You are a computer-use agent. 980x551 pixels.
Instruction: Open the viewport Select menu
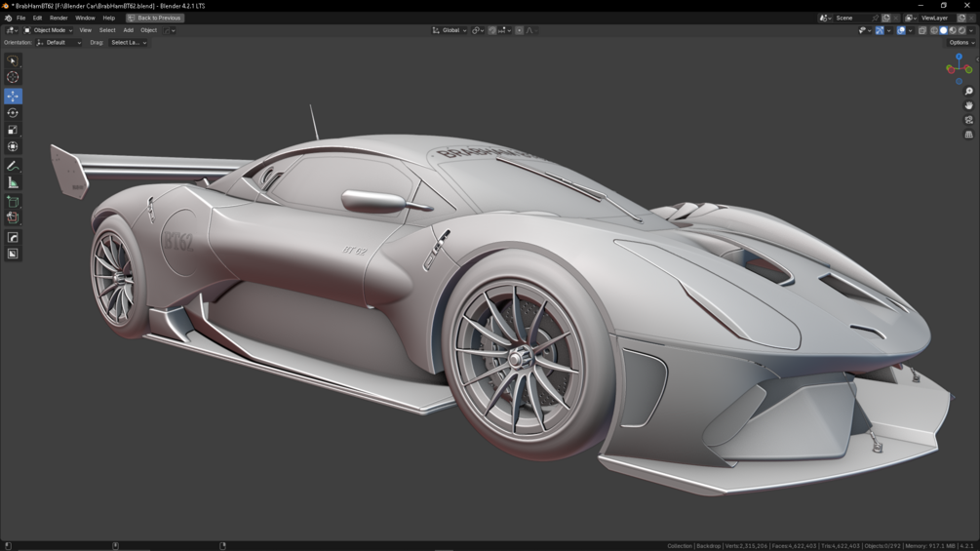pos(107,30)
